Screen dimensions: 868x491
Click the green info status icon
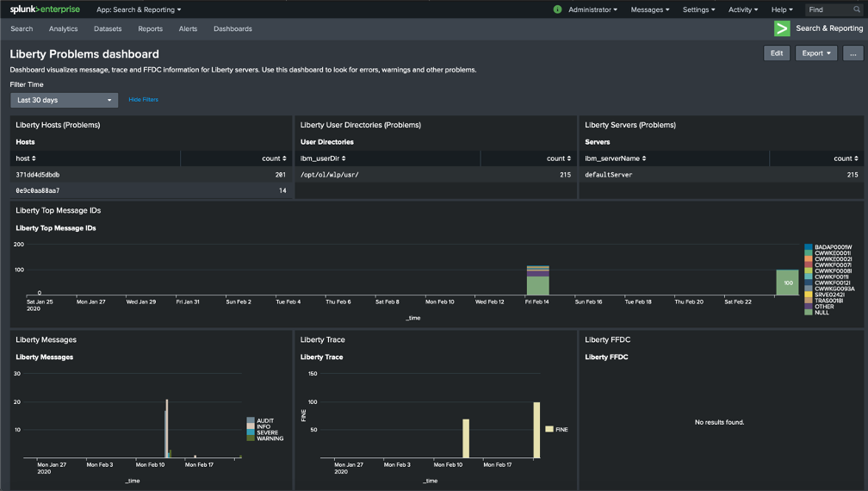(x=557, y=9)
